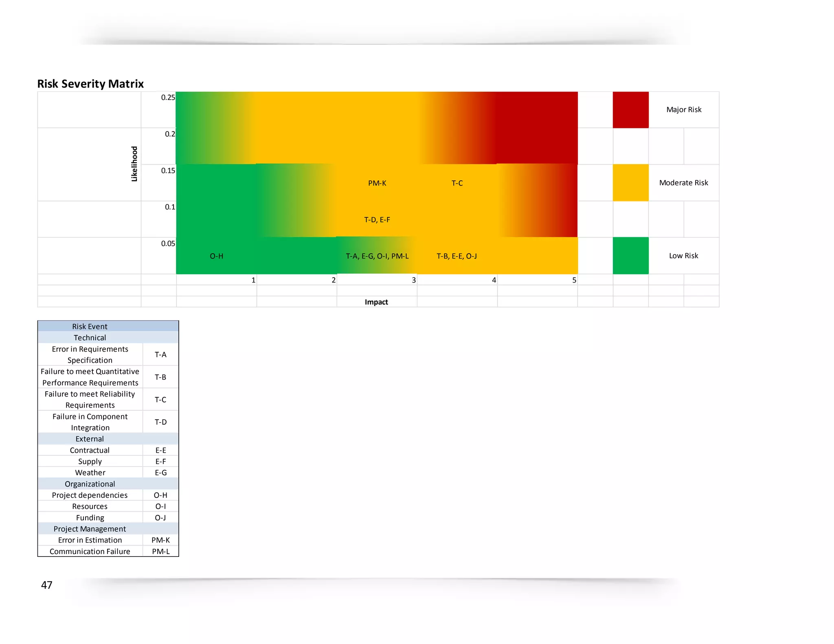Click the 'Error in Estimation' cell
This screenshot has width=834, height=644.
(90, 540)
